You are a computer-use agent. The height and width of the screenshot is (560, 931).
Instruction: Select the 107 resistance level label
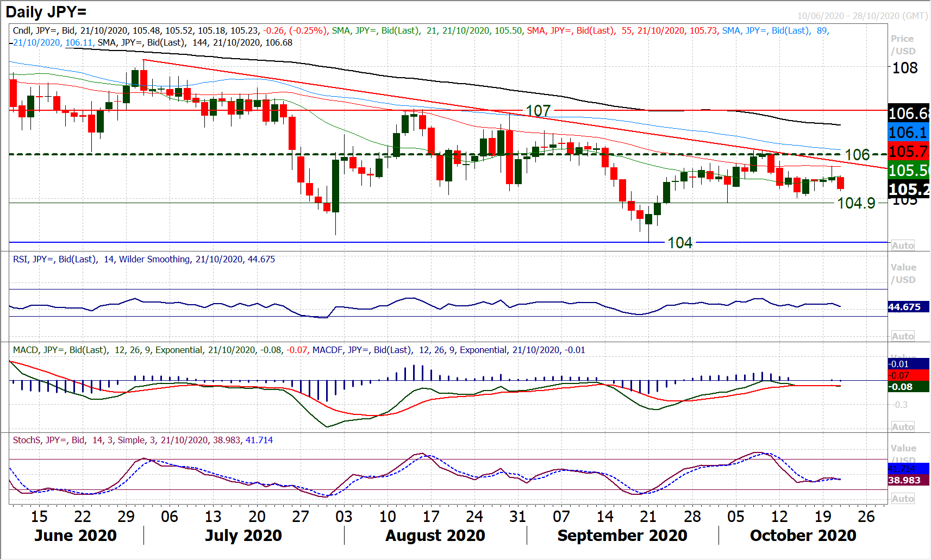tap(538, 111)
